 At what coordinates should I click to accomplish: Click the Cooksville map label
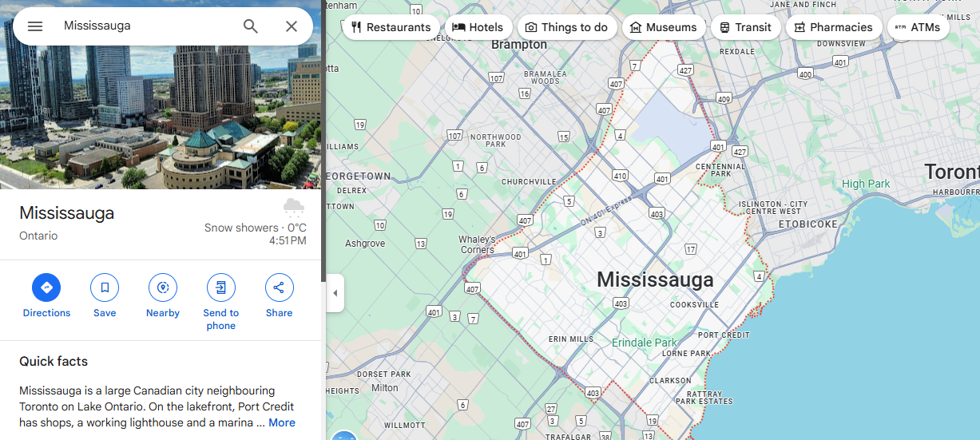click(694, 305)
